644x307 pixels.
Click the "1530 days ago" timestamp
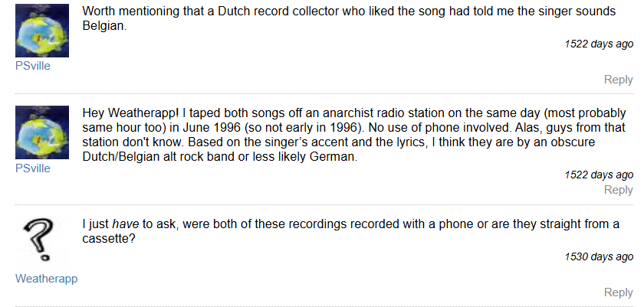coord(598,256)
